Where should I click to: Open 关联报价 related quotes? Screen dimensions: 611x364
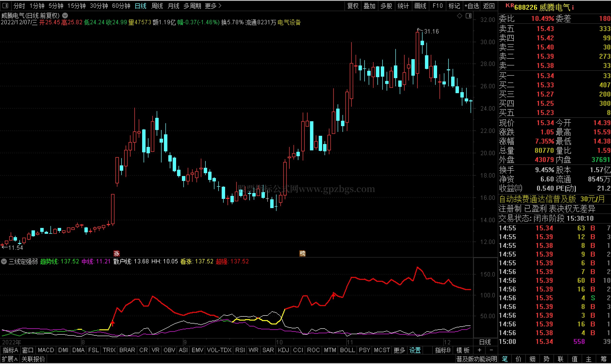[x=33, y=359]
